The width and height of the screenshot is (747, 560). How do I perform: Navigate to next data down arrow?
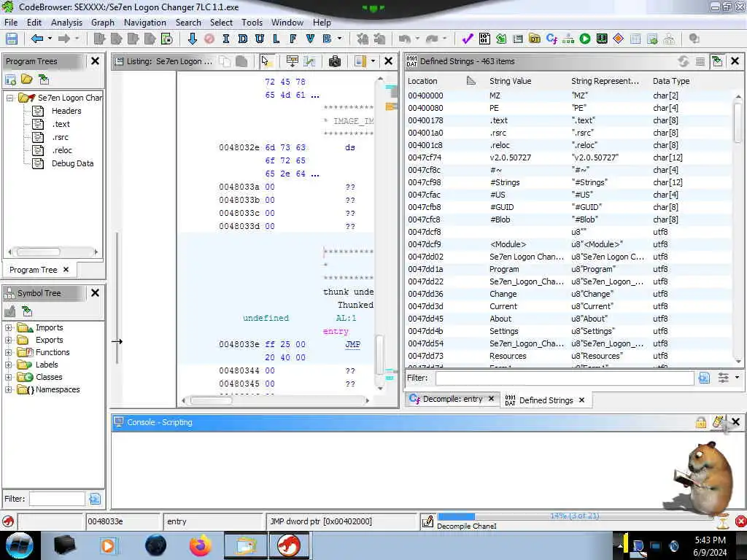pos(193,39)
